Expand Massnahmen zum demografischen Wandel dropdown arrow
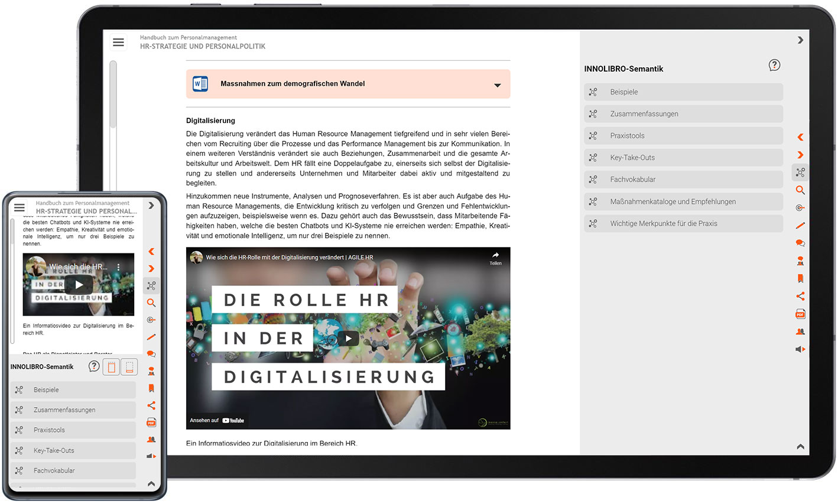Screen dimensions: 838x504 (498, 85)
